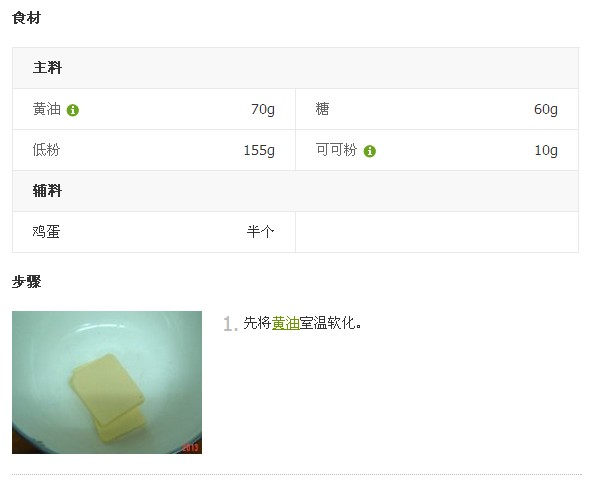Click the 鸡蛋 ingredient name
This screenshot has width=595, height=484.
[x=46, y=232]
